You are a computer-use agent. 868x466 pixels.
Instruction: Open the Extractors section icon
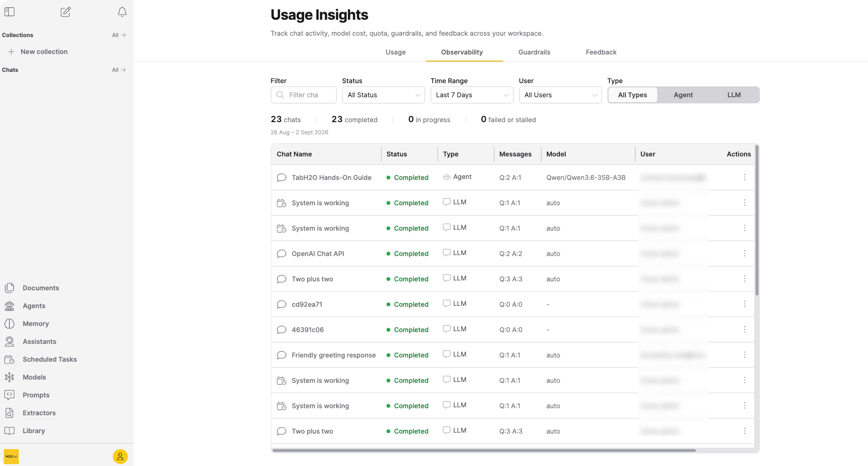coord(9,413)
